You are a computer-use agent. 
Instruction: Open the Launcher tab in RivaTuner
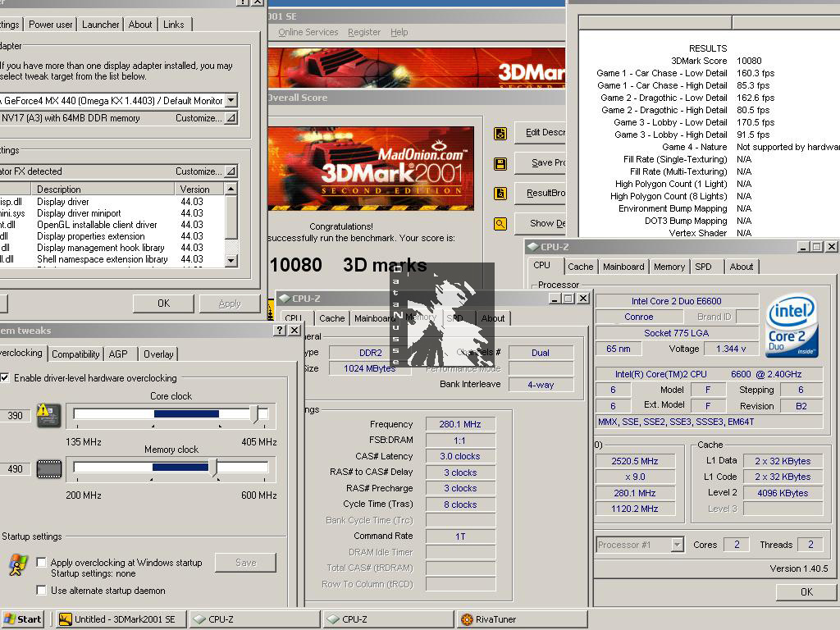pyautogui.click(x=100, y=25)
